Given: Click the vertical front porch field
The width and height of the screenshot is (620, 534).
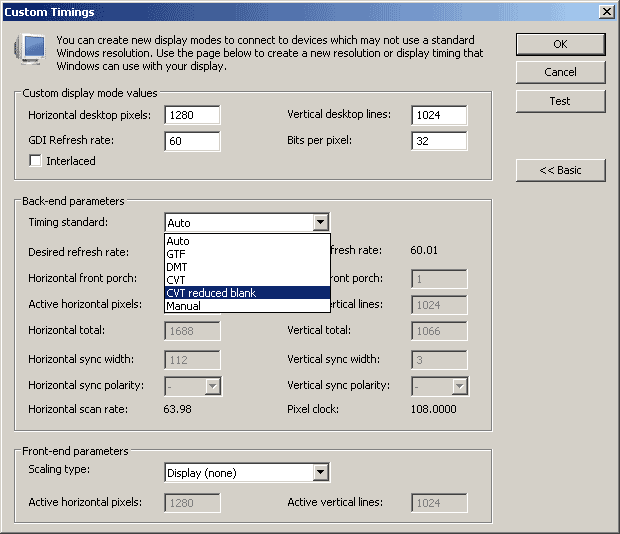Looking at the screenshot, I should 439,279.
